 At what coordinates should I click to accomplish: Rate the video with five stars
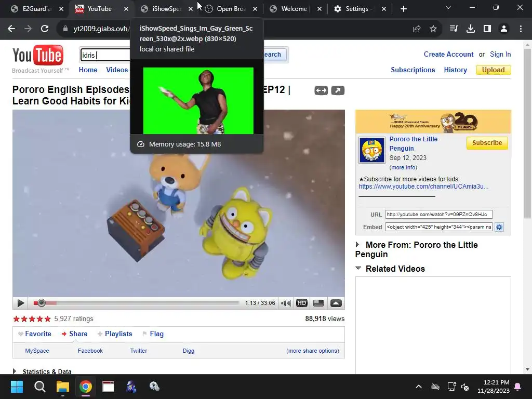click(x=47, y=319)
